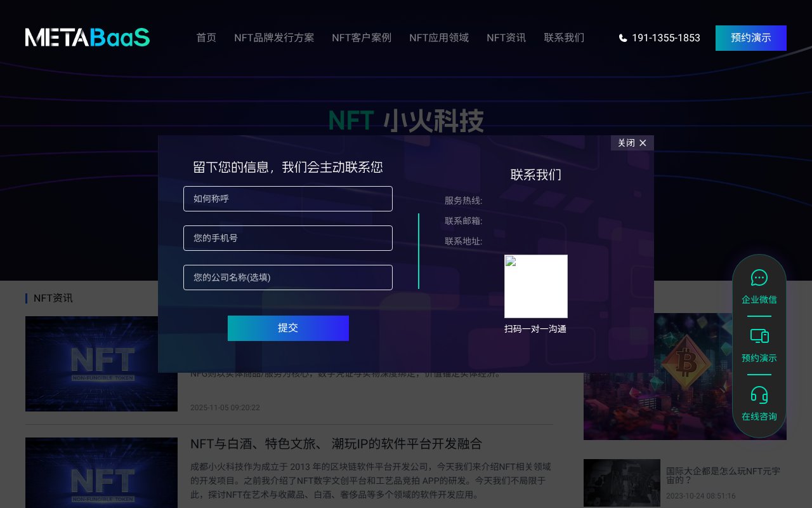Viewport: 812px width, 508px height.
Task: Open the 国际大企都是怎么玩NFT元宇宙的 article
Action: coord(722,475)
